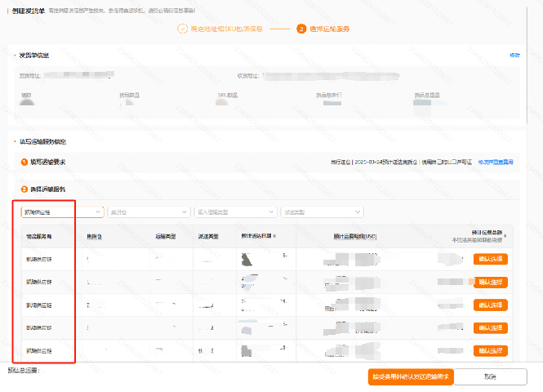The height and width of the screenshot is (392, 543).
Task: Click the transport type column header
Action: point(166,237)
